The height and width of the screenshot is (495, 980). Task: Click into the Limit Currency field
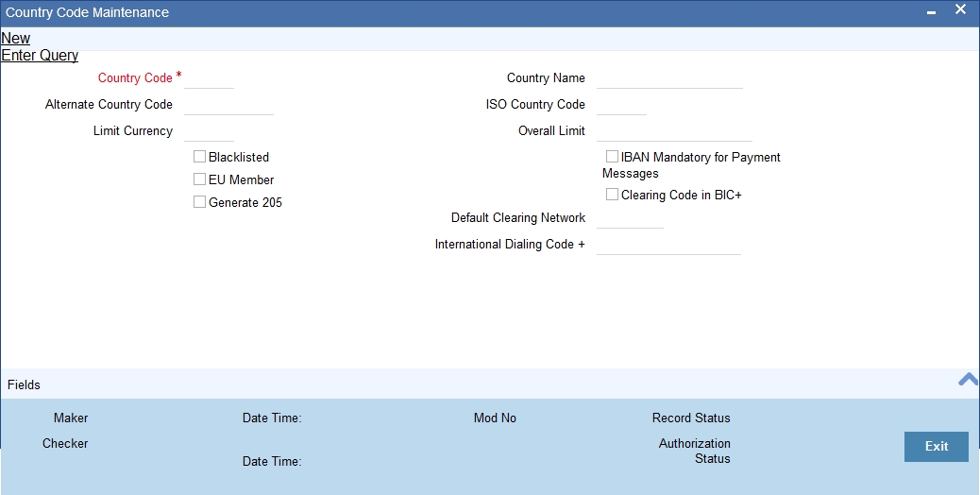pyautogui.click(x=209, y=130)
